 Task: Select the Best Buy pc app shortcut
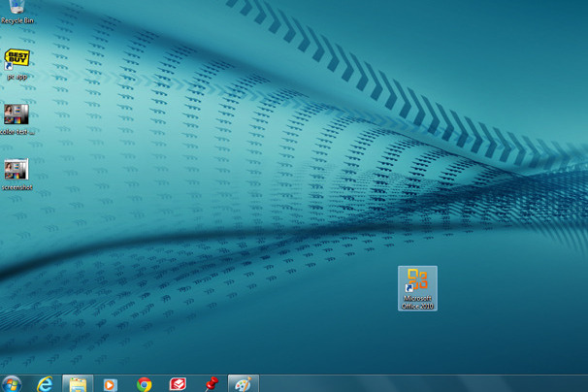coord(16,58)
